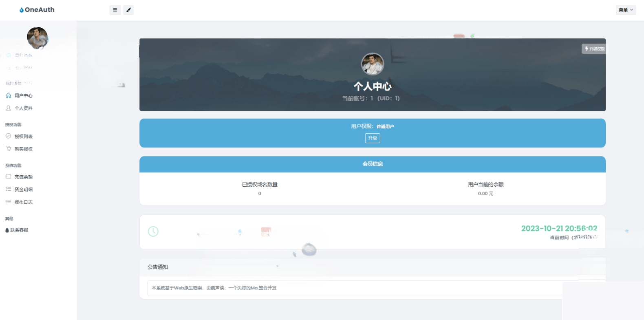Click the log icon beside 操作日志
This screenshot has width=644, height=320.
pos(8,202)
